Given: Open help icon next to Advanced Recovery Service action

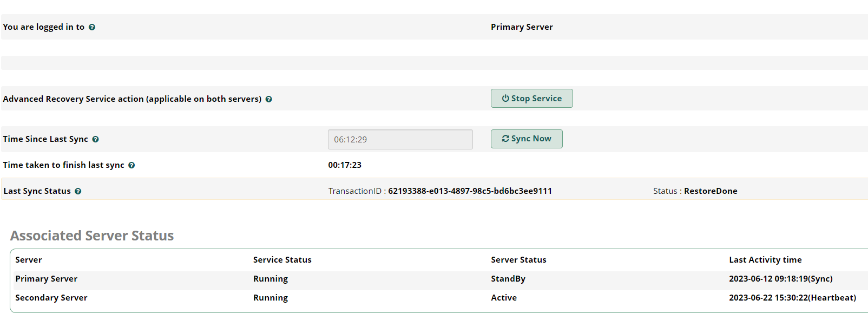Looking at the screenshot, I should pos(269,99).
